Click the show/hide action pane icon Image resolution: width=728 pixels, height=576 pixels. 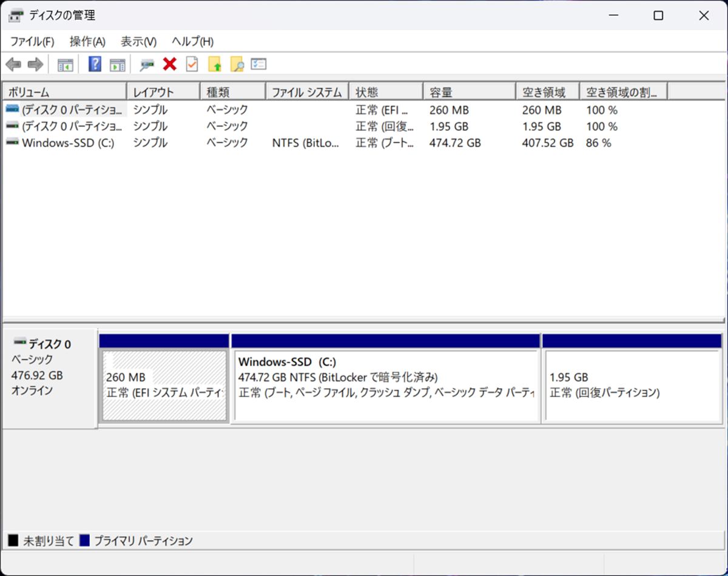[x=117, y=64]
